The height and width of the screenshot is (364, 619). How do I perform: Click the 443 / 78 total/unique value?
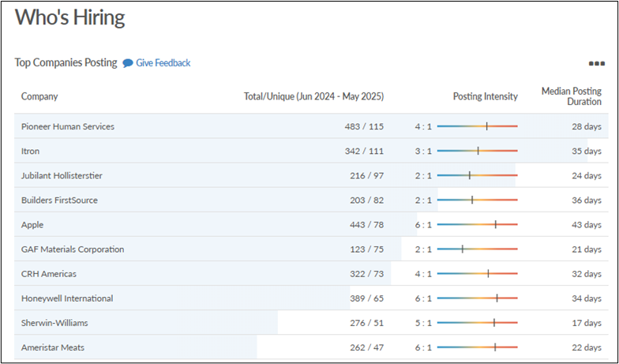(366, 224)
